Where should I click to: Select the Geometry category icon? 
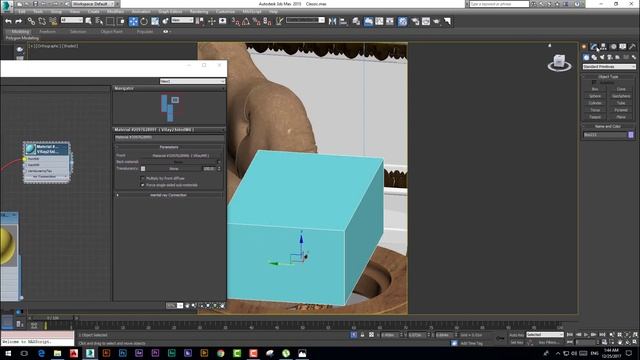[586, 57]
